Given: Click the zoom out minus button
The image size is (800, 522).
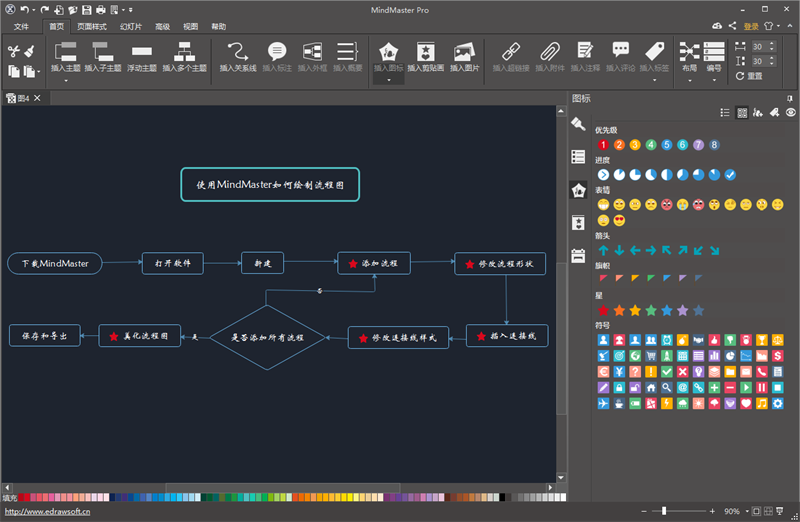Looking at the screenshot, I should pyautogui.click(x=644, y=511).
